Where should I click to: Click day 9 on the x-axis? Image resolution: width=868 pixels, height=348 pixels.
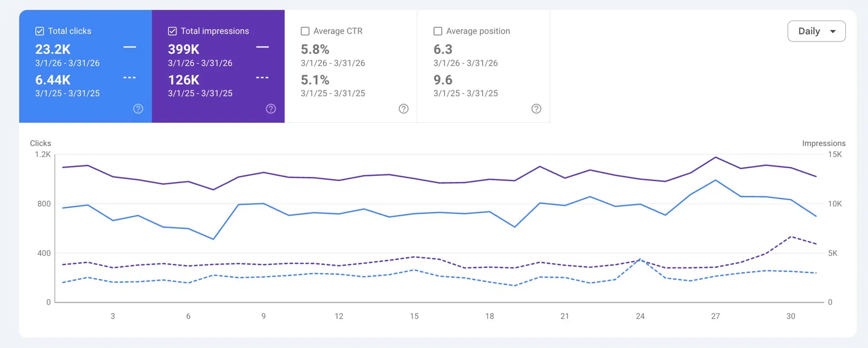[263, 316]
